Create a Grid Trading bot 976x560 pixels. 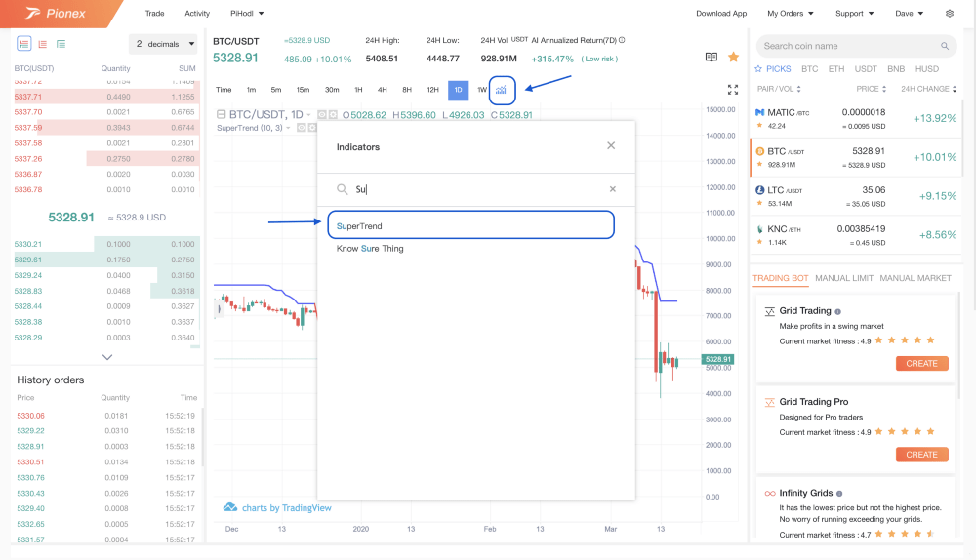922,363
